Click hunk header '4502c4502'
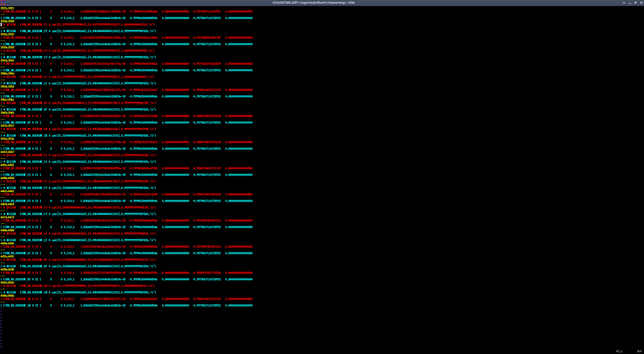The width and height of the screenshot is (644, 354). point(7,283)
